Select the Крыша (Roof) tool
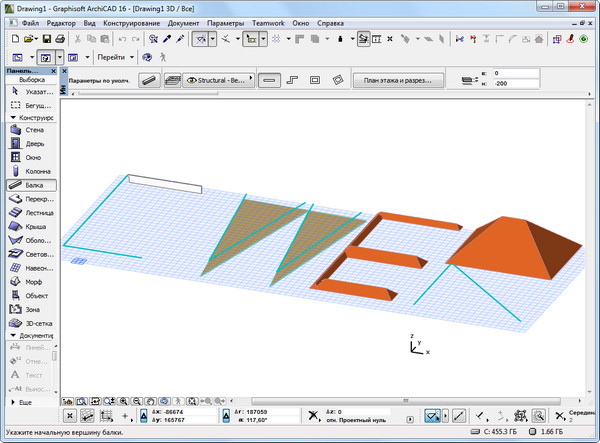Viewport: 600px width, 443px height. [x=30, y=227]
